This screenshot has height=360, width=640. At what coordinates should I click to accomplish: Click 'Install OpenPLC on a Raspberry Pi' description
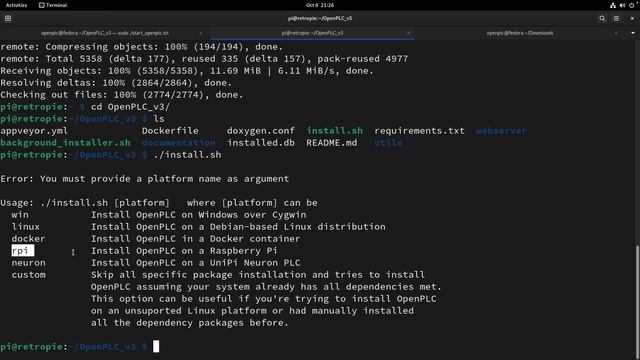[x=184, y=251]
